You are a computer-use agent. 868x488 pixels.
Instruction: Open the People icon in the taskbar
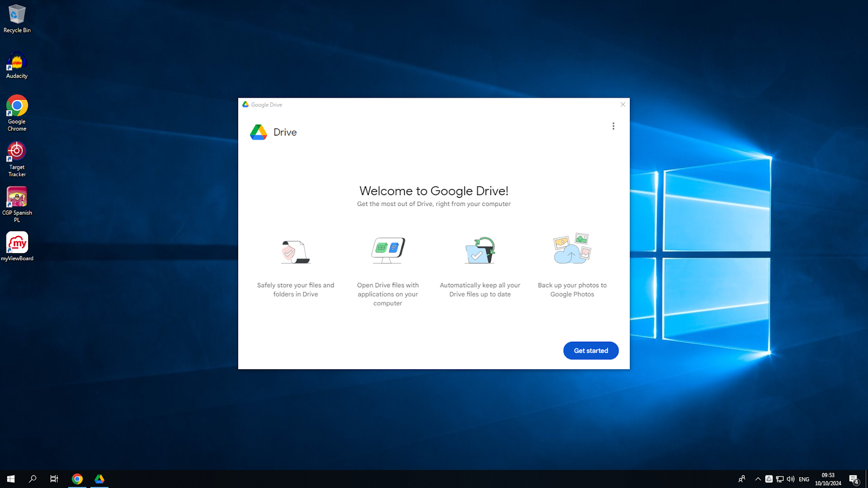point(742,479)
